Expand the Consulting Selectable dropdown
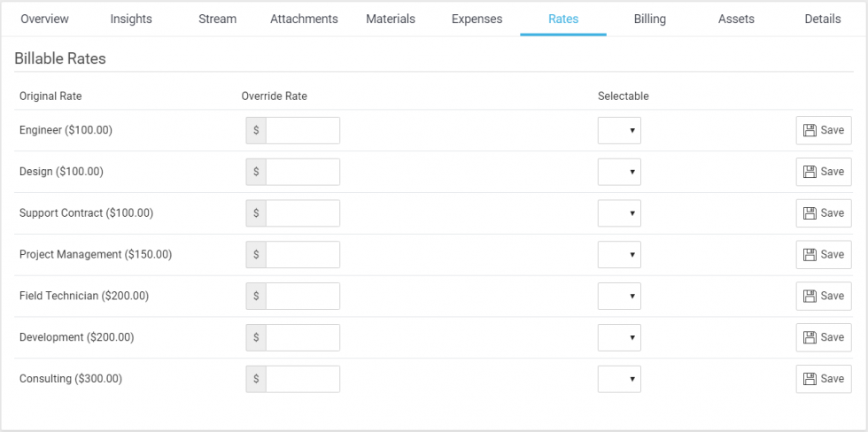The height and width of the screenshot is (432, 868). 619,379
